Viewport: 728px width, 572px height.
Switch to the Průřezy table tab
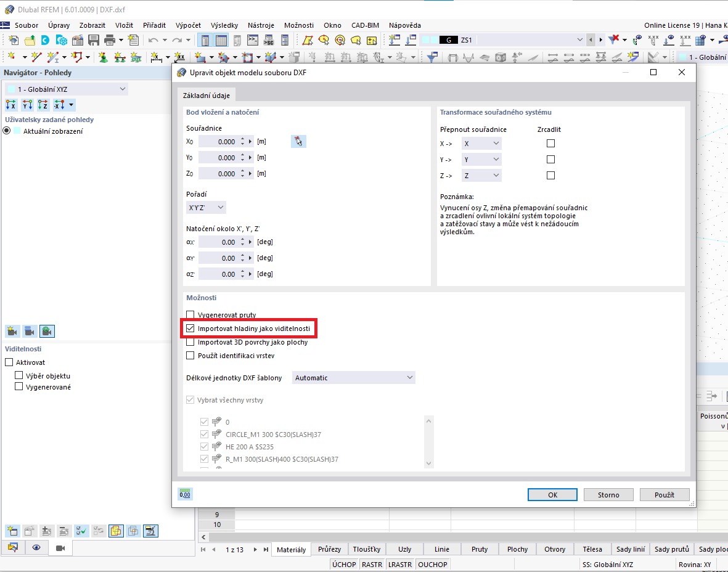[x=330, y=549]
